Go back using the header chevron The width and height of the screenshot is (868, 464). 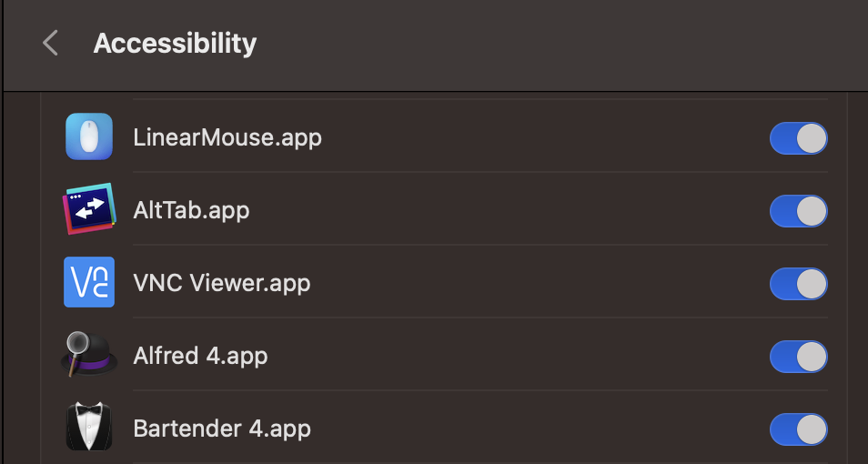(50, 43)
